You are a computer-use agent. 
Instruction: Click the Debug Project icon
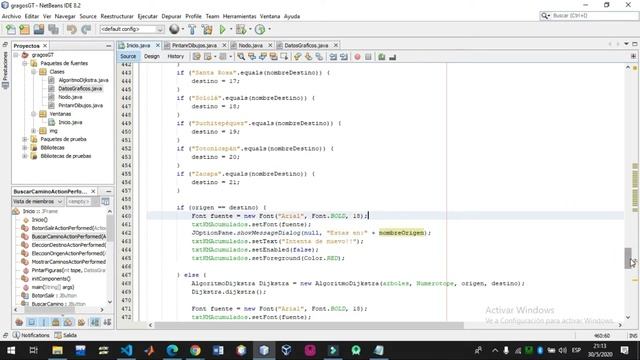[x=241, y=29]
